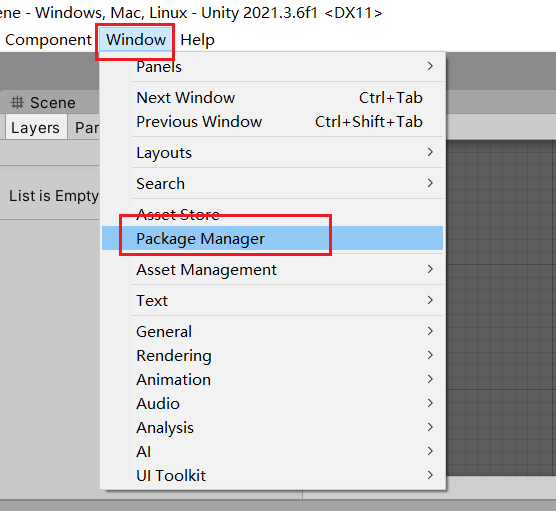Open the Component menu
Viewport: 556px width, 511px height.
pyautogui.click(x=48, y=40)
